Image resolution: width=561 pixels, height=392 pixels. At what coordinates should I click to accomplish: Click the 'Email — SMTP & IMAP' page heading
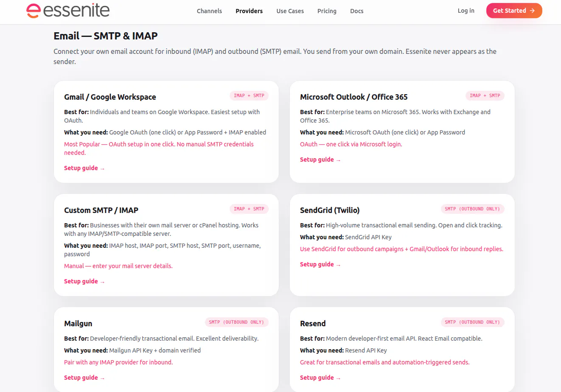[x=106, y=36]
